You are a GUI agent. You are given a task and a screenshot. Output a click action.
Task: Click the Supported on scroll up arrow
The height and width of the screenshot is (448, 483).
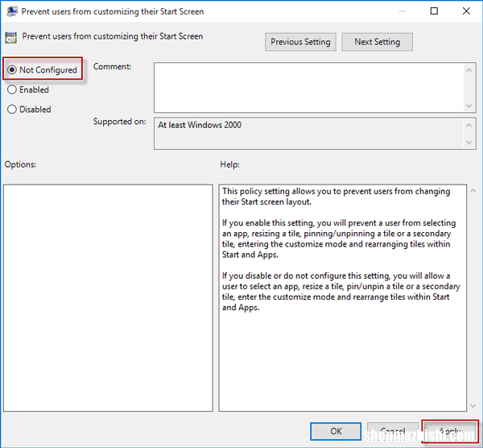tap(469, 125)
